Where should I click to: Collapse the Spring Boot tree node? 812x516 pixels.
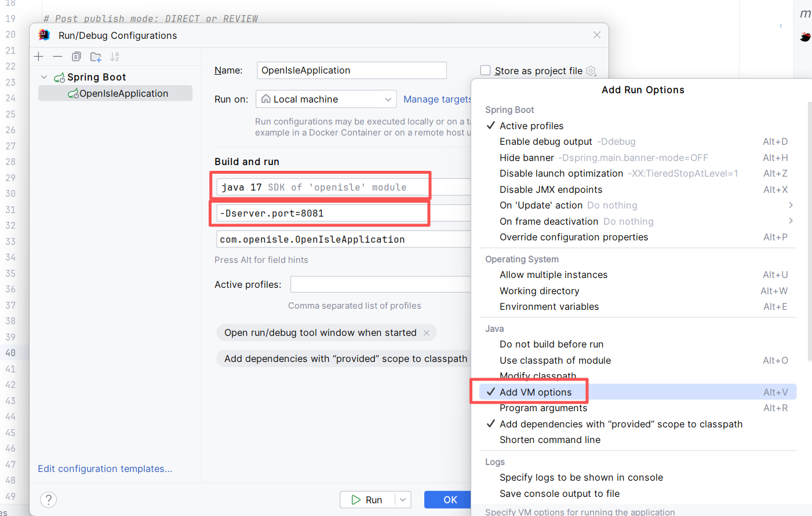pyautogui.click(x=44, y=77)
